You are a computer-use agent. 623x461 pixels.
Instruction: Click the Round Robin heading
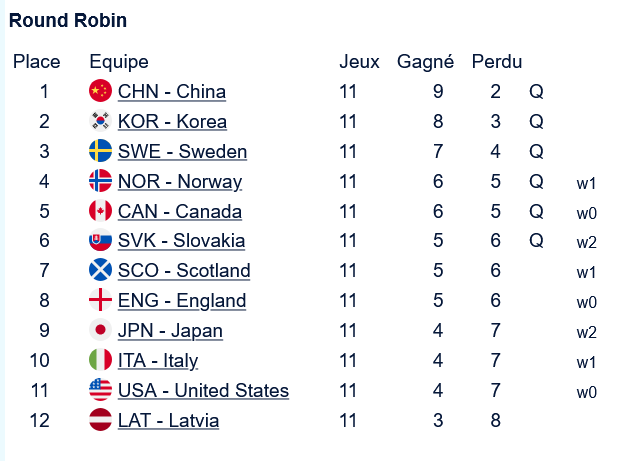point(68,20)
